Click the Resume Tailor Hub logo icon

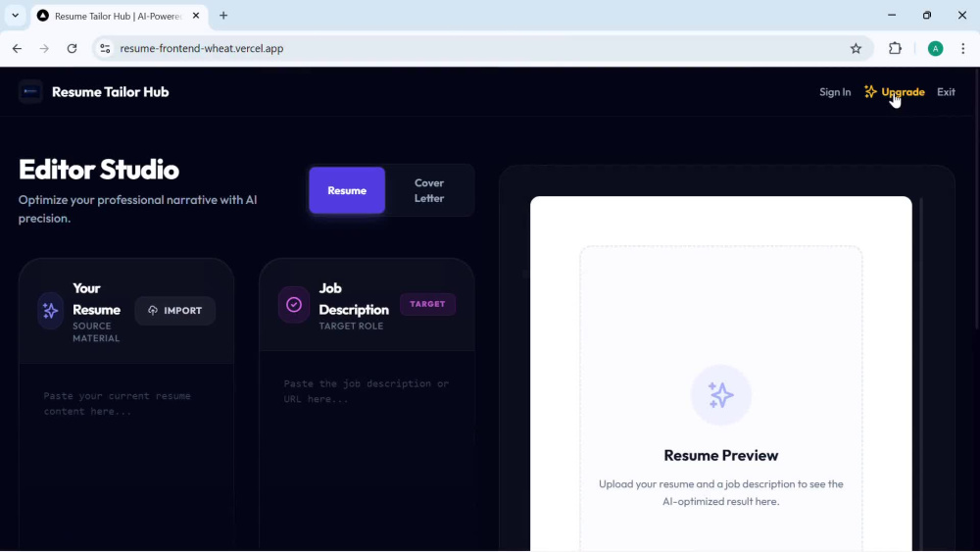coord(30,92)
